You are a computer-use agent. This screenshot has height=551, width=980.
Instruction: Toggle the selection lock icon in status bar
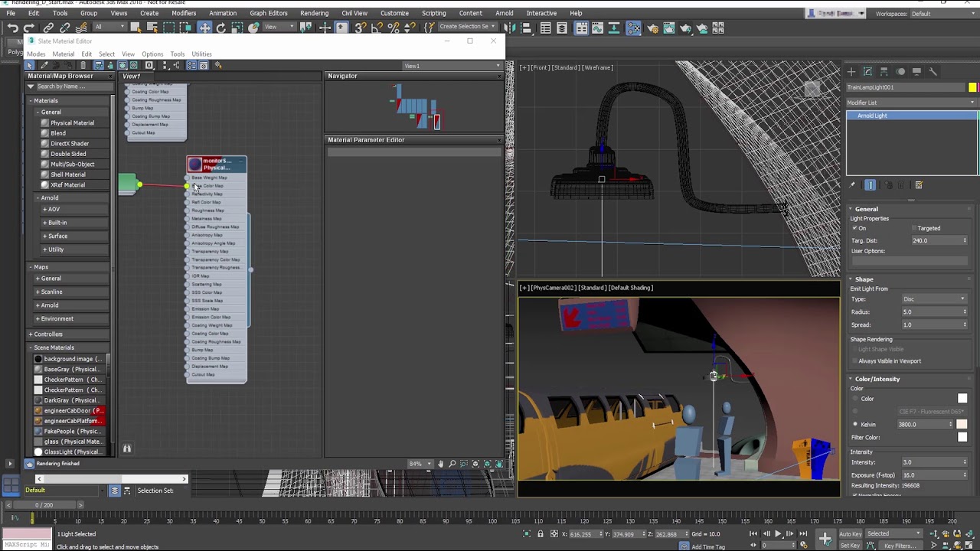541,533
